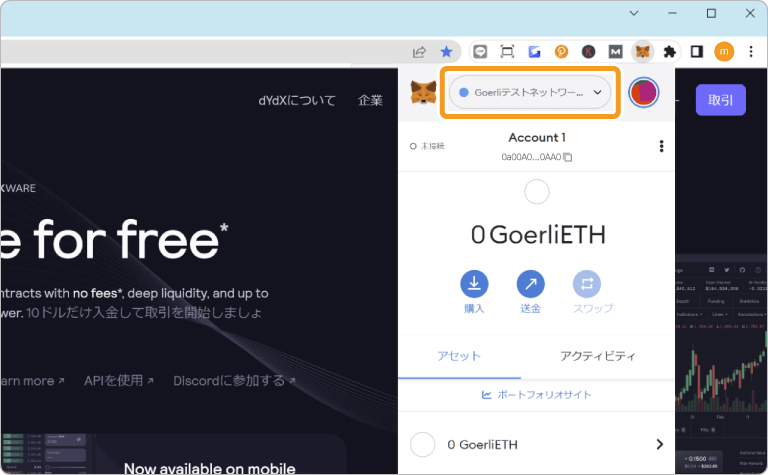Click the APIを使用 link
Viewport: 768px width, 475px height.
tap(119, 380)
